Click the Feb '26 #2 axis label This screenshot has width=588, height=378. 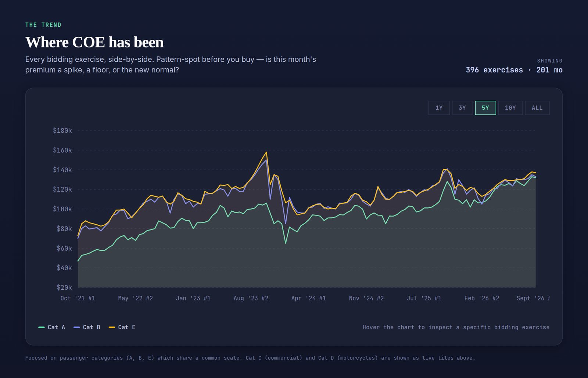482,298
